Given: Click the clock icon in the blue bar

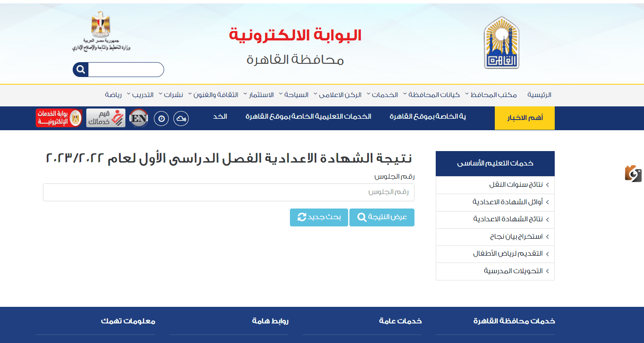Looking at the screenshot, I should 161,118.
